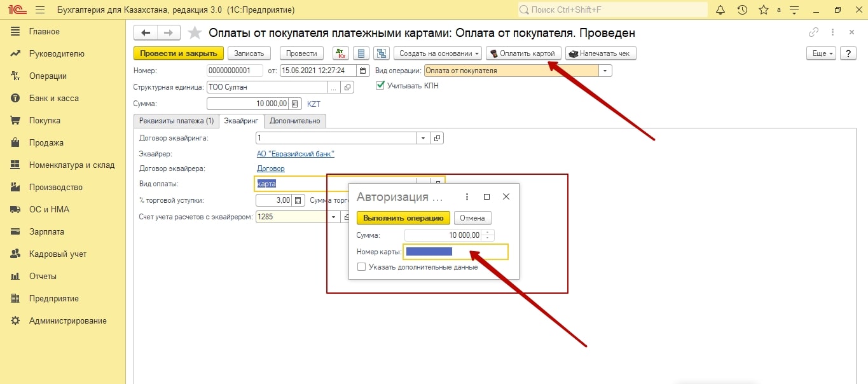Open history clock icon in title bar
The width and height of the screenshot is (868, 384).
(x=742, y=10)
